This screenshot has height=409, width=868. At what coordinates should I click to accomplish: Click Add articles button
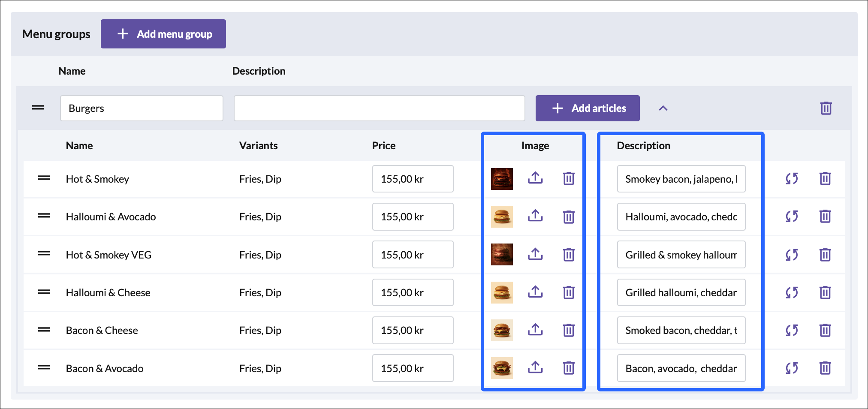coord(587,108)
